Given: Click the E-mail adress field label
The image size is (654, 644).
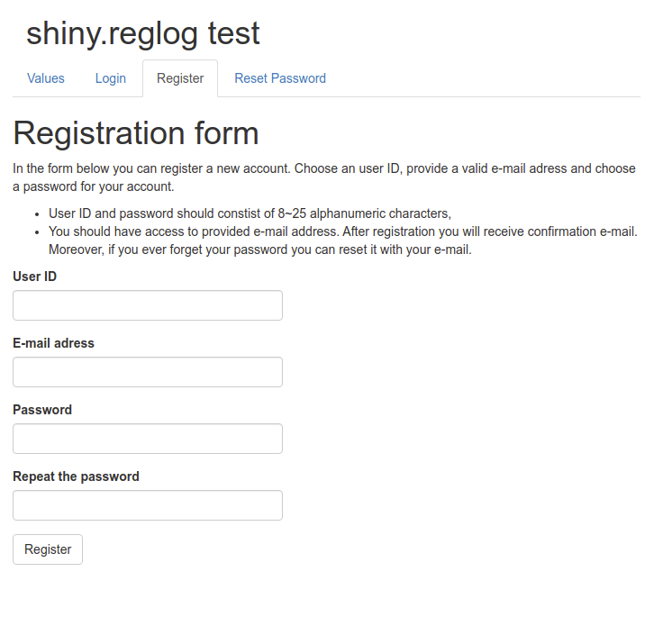Looking at the screenshot, I should coord(53,343).
